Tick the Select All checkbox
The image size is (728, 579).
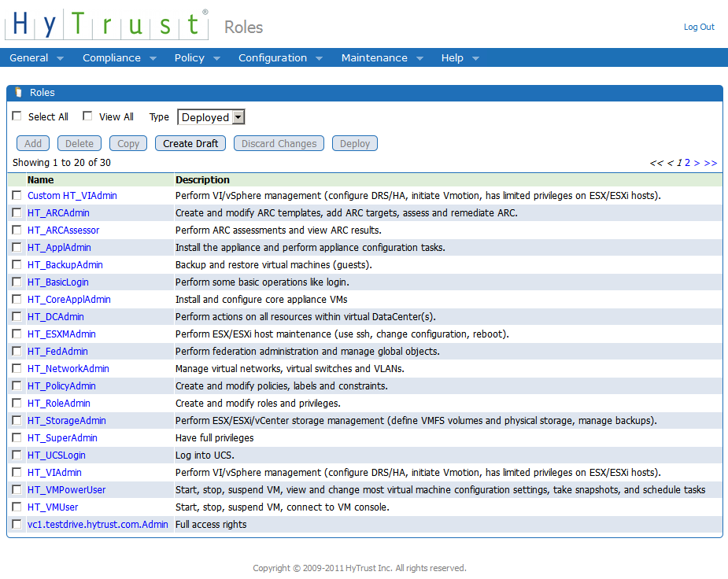coord(17,116)
